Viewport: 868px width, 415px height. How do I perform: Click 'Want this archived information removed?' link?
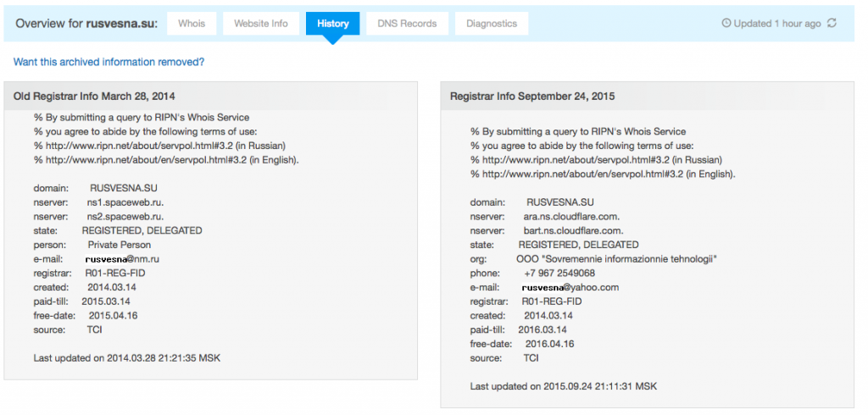(108, 62)
